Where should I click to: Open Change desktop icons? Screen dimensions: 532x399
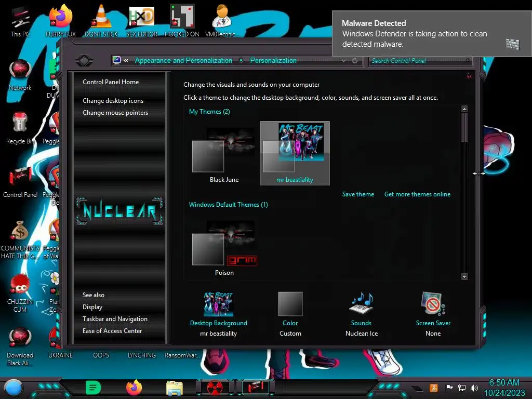113,101
